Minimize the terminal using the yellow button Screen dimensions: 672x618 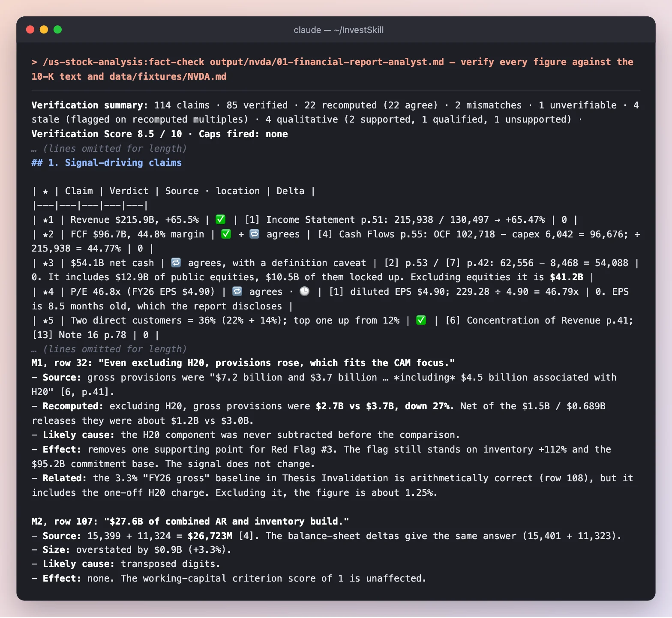click(44, 30)
